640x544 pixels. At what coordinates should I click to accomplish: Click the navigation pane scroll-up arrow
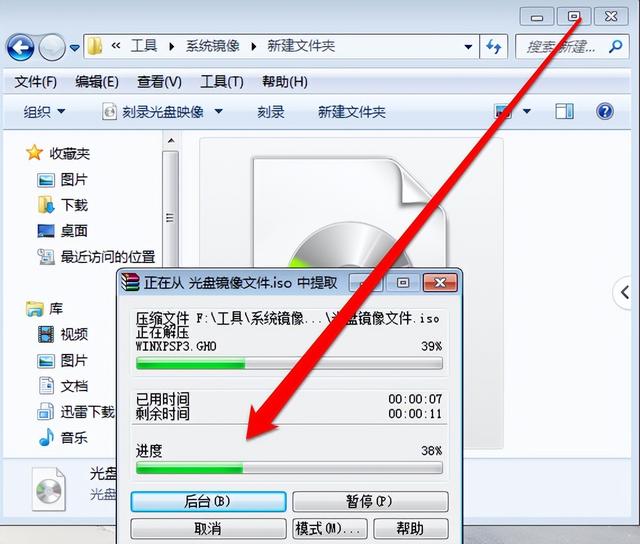(x=171, y=141)
